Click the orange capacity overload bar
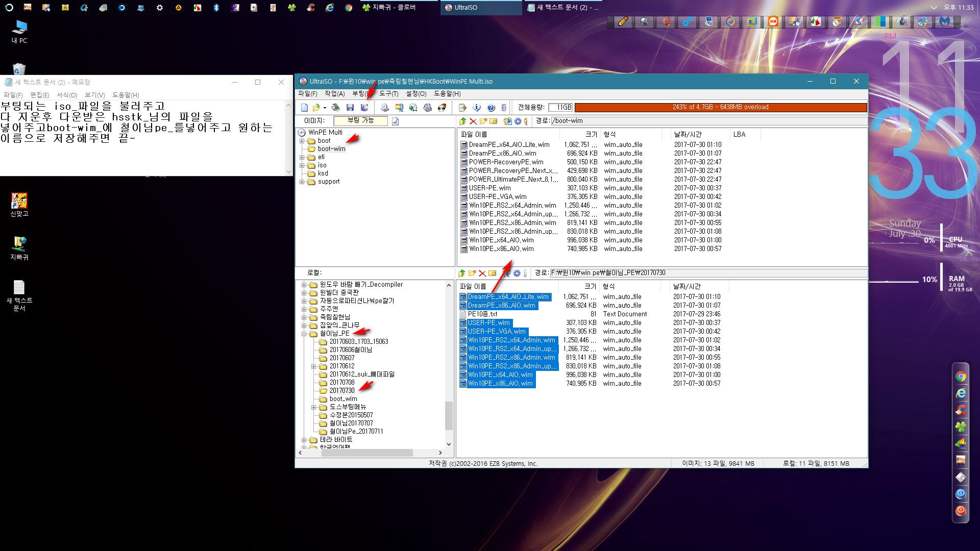The height and width of the screenshot is (551, 980). pos(720,108)
